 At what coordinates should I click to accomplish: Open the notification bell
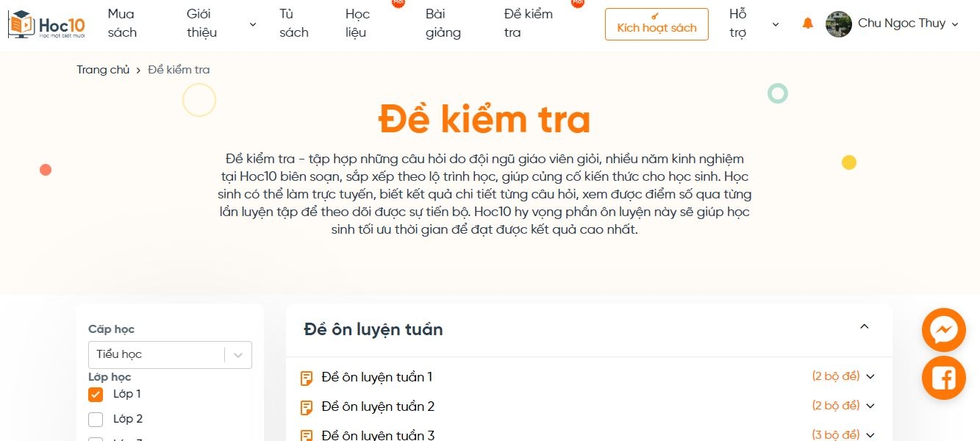coord(808,24)
